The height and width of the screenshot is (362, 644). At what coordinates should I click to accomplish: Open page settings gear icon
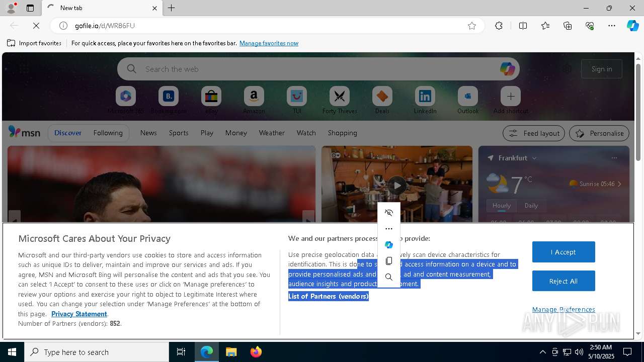coord(567,69)
